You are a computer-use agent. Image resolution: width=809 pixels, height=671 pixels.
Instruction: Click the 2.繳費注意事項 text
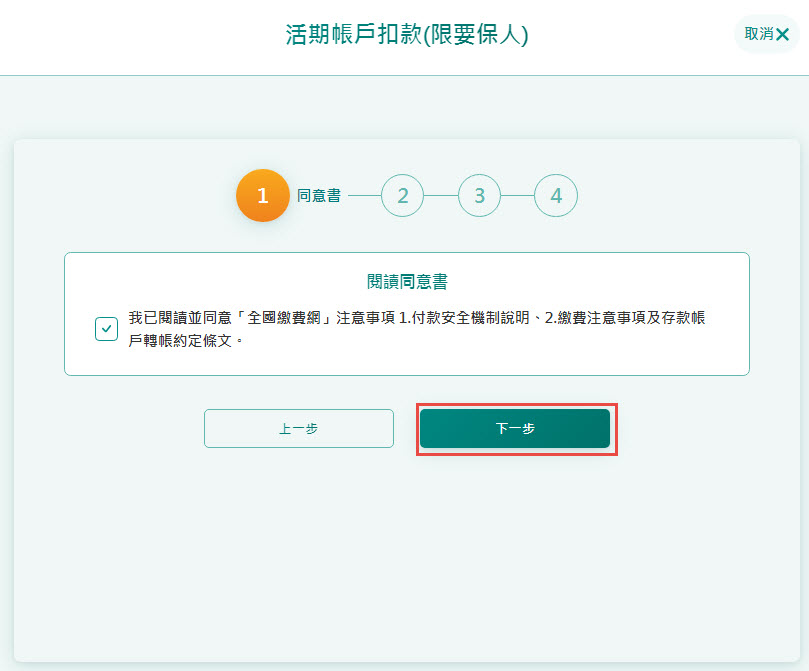(x=588, y=318)
